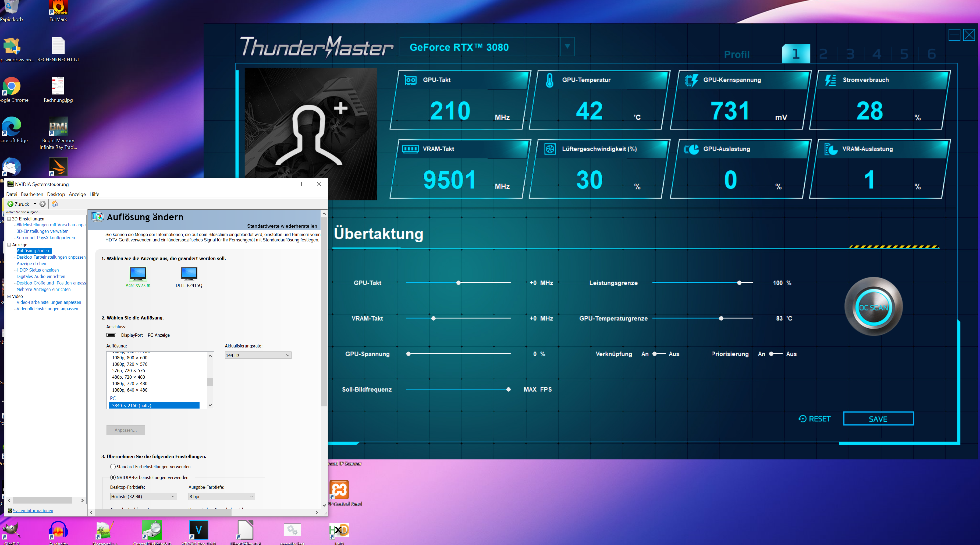Click the green Zurück back arrow
980x545 pixels.
[11, 204]
